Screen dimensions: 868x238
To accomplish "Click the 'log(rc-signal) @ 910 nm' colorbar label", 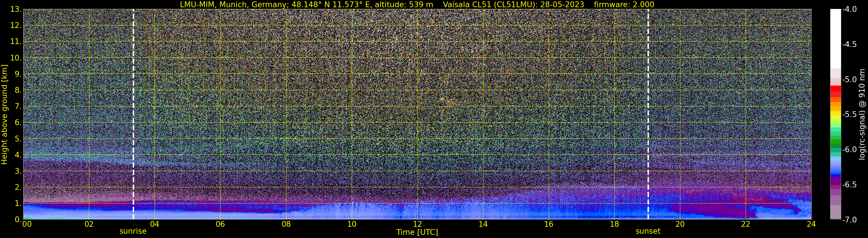I will 862,114.
